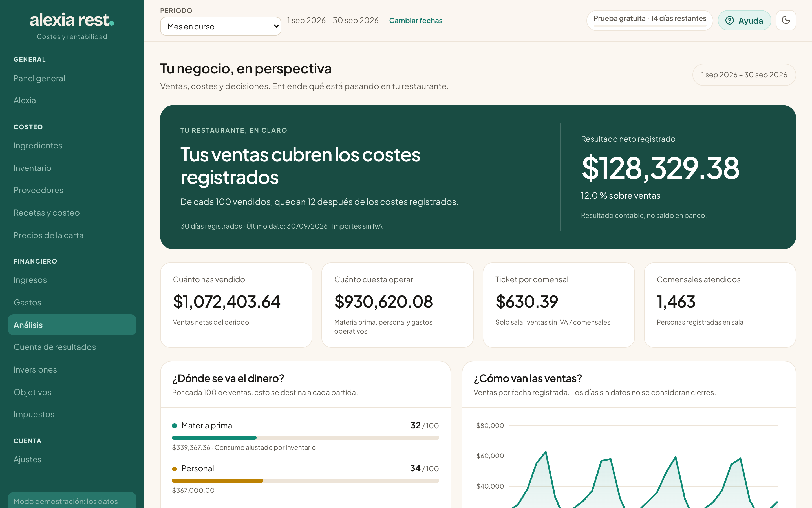Click Cambiar fechas link
Screen dimensions: 812x508
415,21
